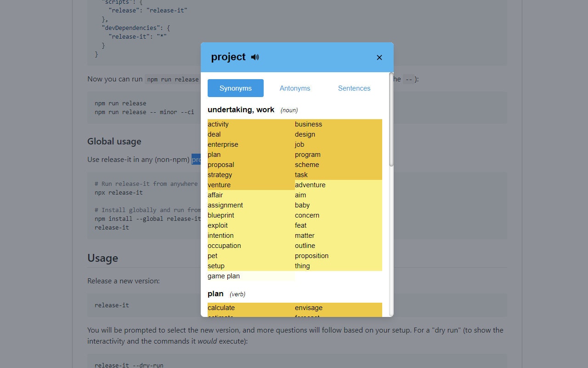The image size is (588, 368).
Task: Click the "project" title in popup header
Action: point(228,57)
